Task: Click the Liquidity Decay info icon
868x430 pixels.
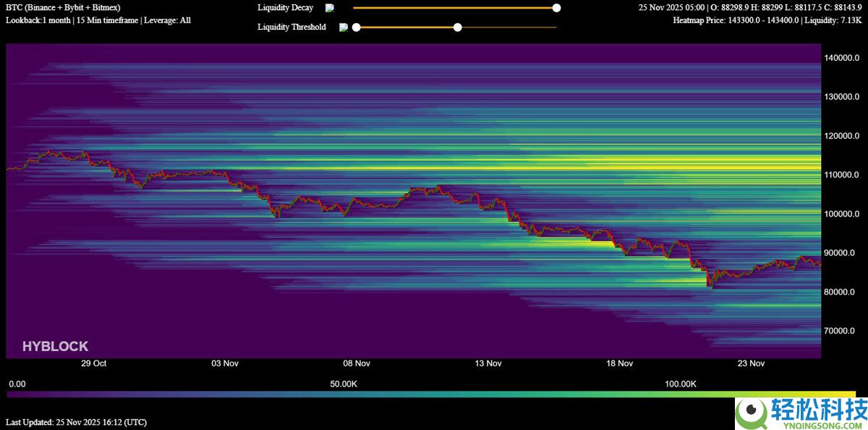Action: pos(330,8)
